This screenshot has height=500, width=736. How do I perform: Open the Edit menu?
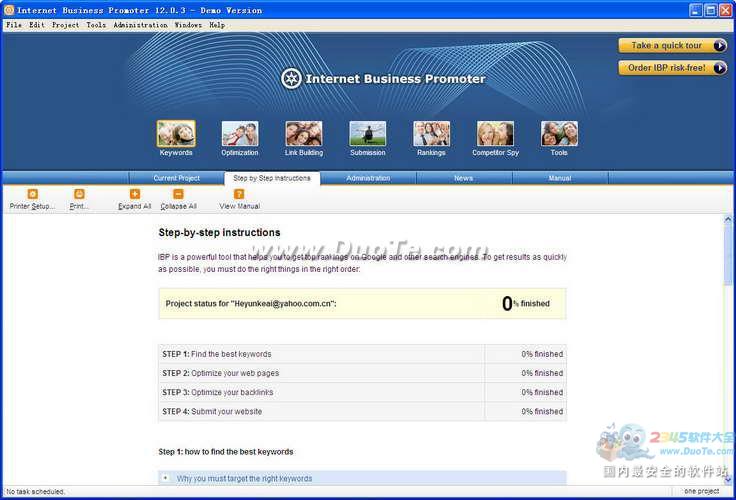point(37,25)
